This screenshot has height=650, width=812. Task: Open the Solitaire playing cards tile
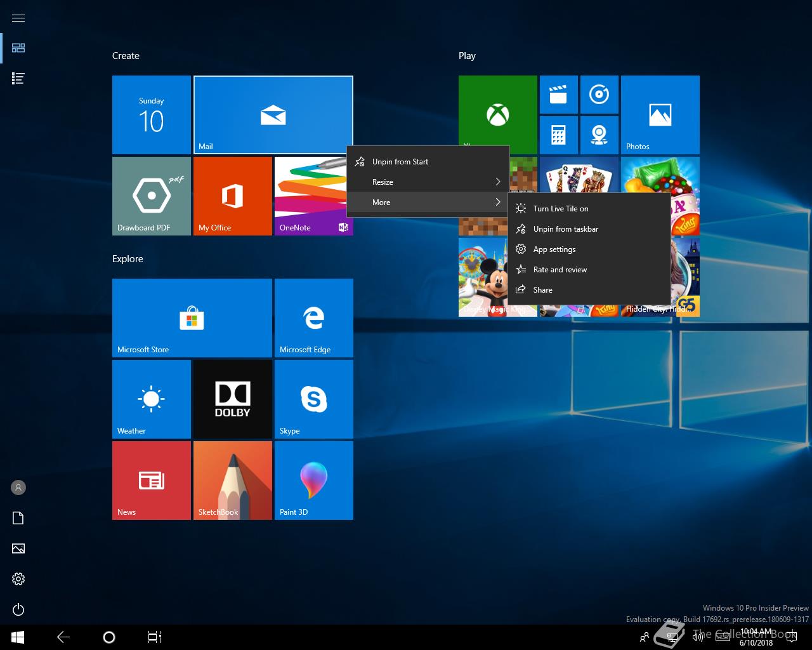(x=579, y=175)
